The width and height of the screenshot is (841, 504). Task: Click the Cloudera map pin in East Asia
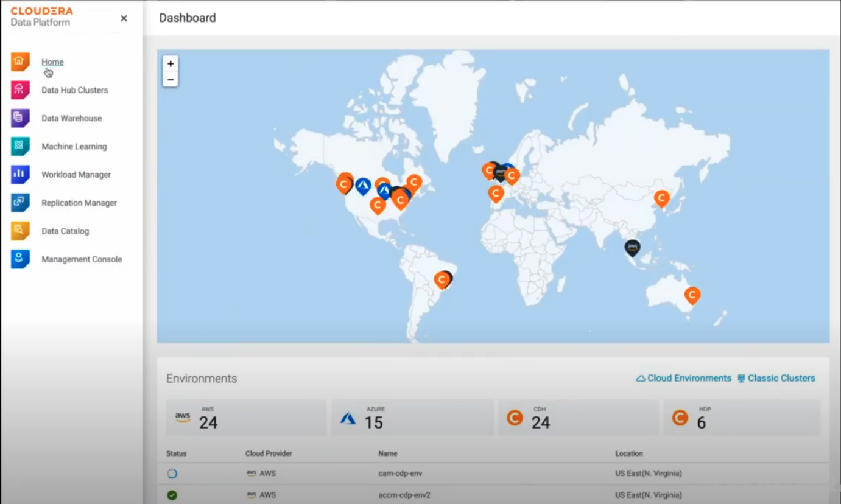(x=661, y=198)
